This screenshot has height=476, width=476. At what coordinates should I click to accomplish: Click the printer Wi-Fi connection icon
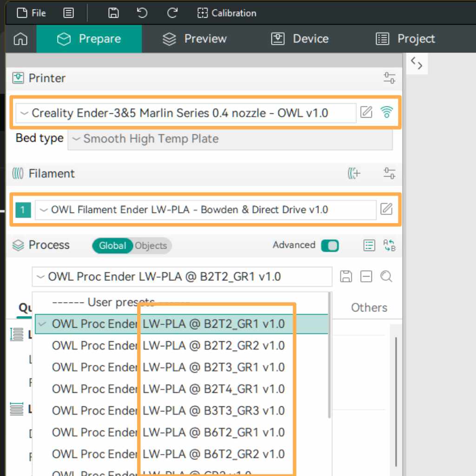pyautogui.click(x=386, y=112)
